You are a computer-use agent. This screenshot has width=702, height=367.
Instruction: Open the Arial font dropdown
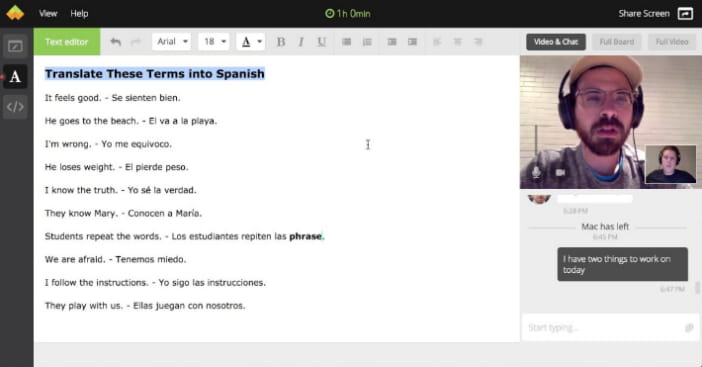[171, 42]
